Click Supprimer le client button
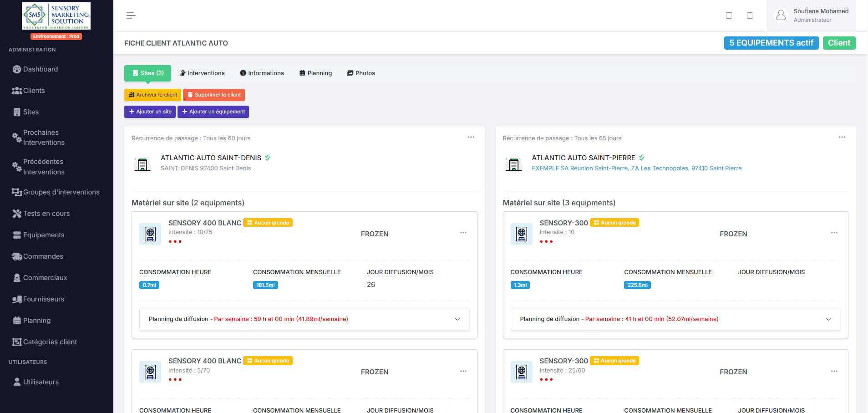The image size is (868, 413). 214,95
